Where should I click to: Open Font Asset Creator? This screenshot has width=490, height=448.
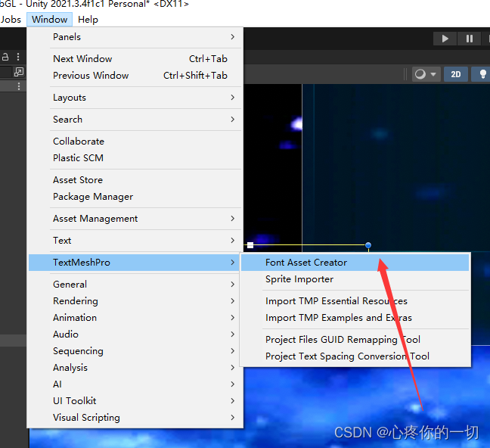pos(355,262)
